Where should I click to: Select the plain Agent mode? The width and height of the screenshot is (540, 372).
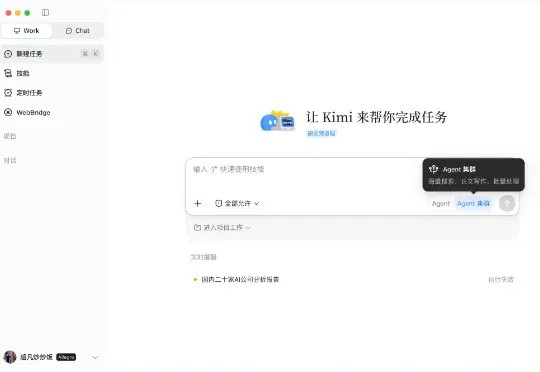[441, 204]
